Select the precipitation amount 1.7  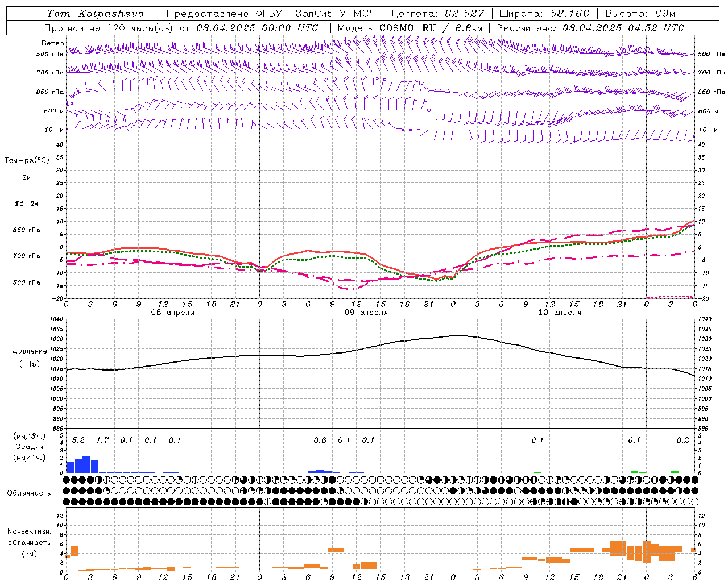[102, 440]
